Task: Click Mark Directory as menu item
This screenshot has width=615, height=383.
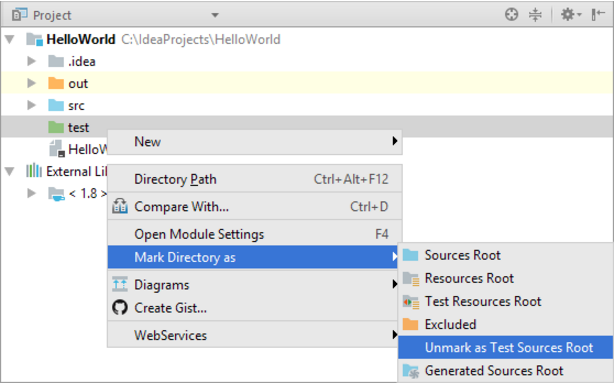Action: 253,257
